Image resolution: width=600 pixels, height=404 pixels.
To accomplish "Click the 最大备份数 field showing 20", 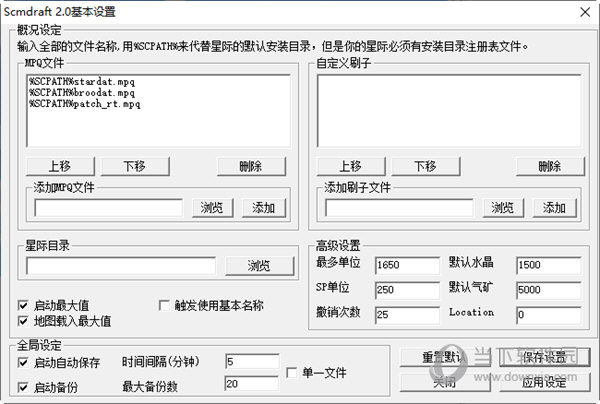I will (x=252, y=384).
